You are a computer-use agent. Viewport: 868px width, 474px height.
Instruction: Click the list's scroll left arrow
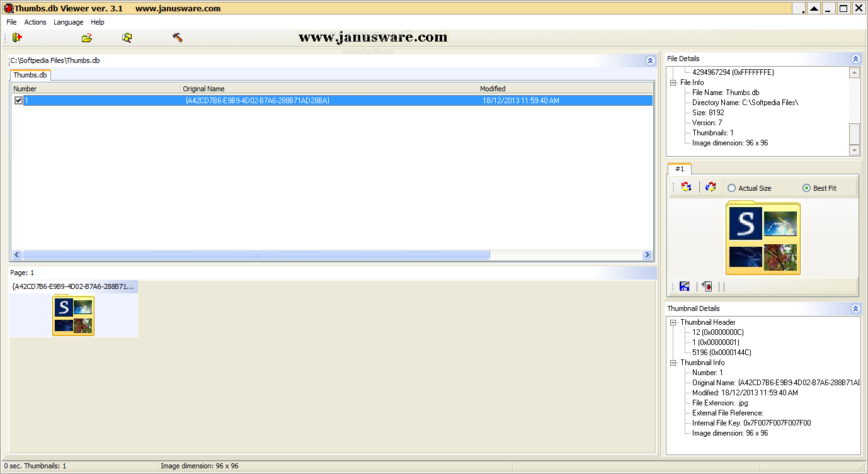click(16, 255)
